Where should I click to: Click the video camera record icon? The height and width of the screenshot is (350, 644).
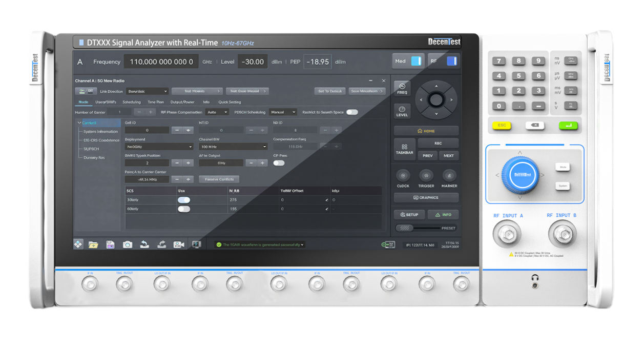pos(179,245)
